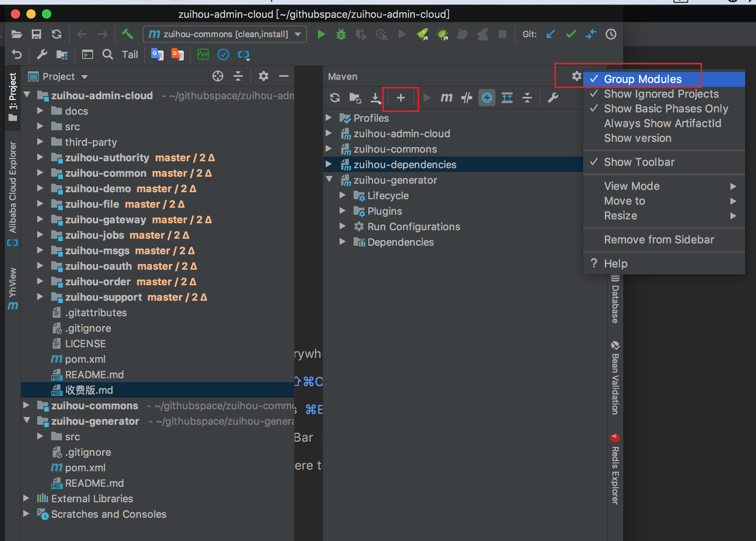The image size is (756, 541).
Task: Open Alibaba Cloud Explorer side panel
Action: 13,193
